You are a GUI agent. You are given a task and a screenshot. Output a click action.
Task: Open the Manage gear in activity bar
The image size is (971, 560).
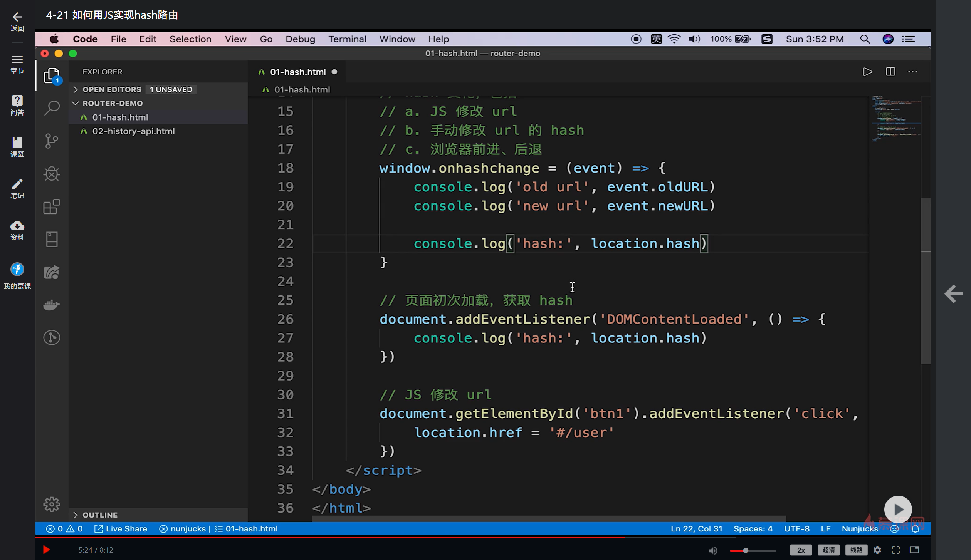click(x=52, y=504)
